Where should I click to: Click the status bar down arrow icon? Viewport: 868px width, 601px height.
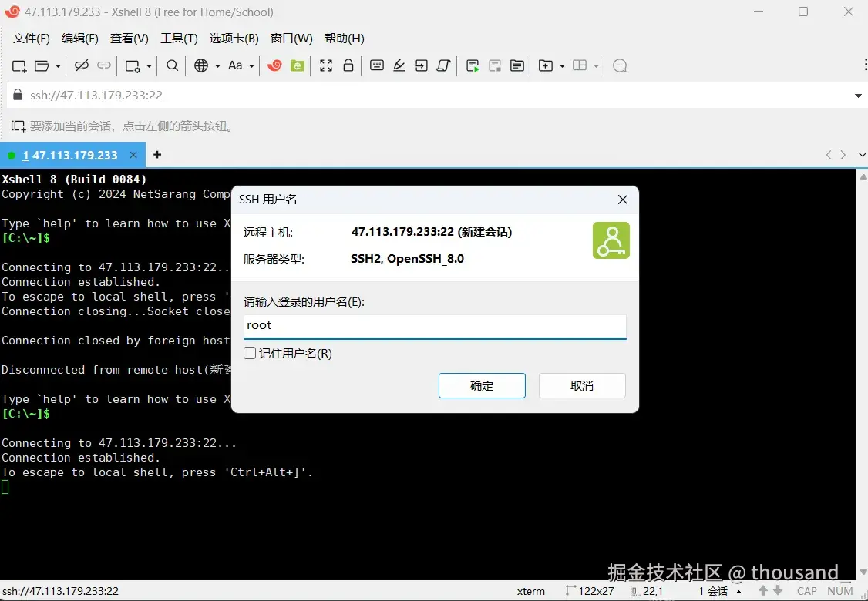click(x=779, y=591)
